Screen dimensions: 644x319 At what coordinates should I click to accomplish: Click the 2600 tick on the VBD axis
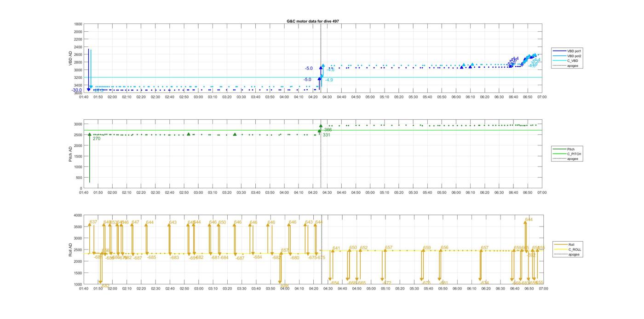coord(78,55)
